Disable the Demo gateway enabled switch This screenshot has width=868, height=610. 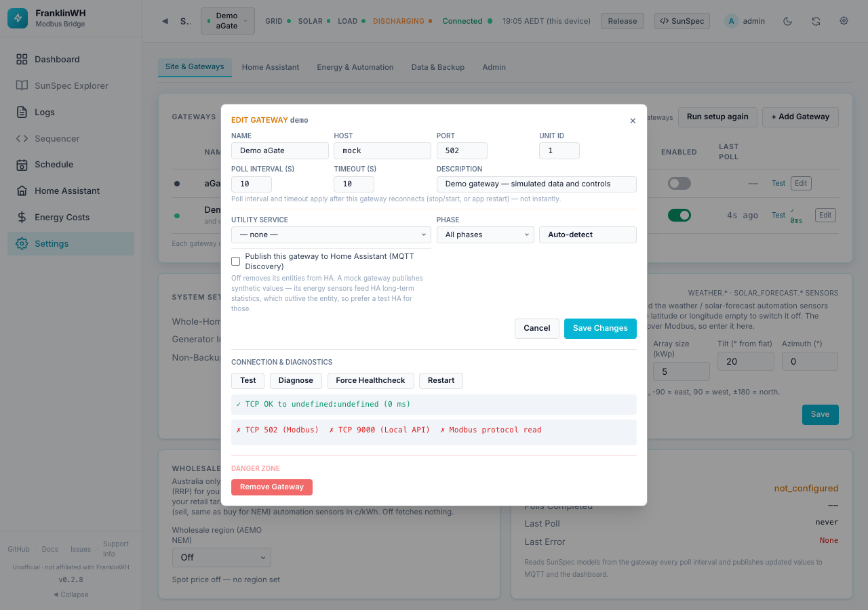[679, 215]
